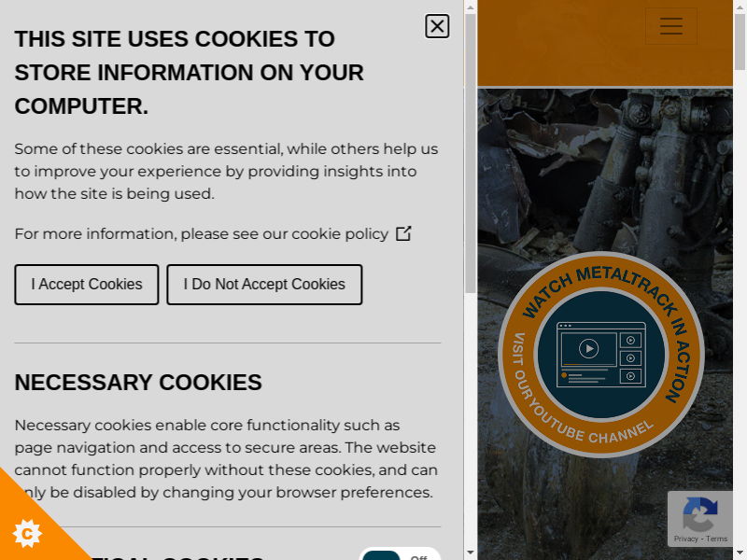Decline via the I Do Not Accept Cookies button
Image resolution: width=747 pixels, height=560 pixels.
(x=264, y=285)
